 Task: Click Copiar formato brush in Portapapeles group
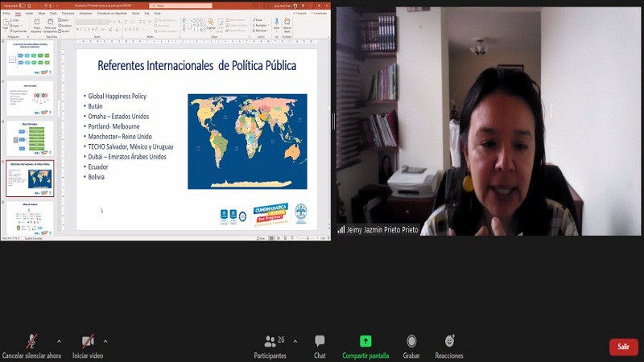tap(18, 31)
